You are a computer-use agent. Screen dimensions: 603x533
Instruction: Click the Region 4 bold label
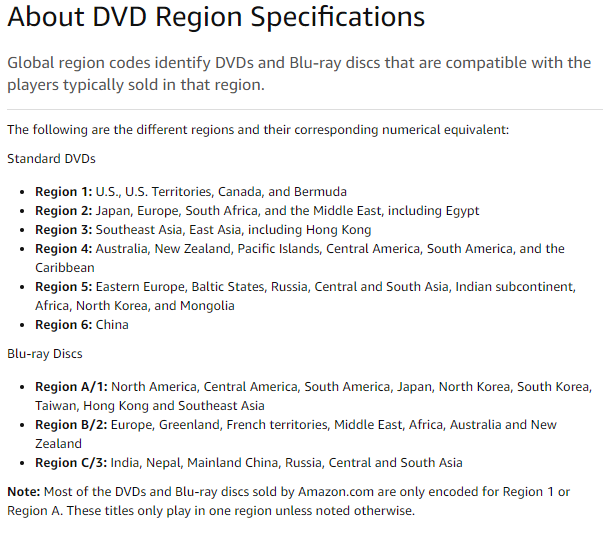pos(63,248)
